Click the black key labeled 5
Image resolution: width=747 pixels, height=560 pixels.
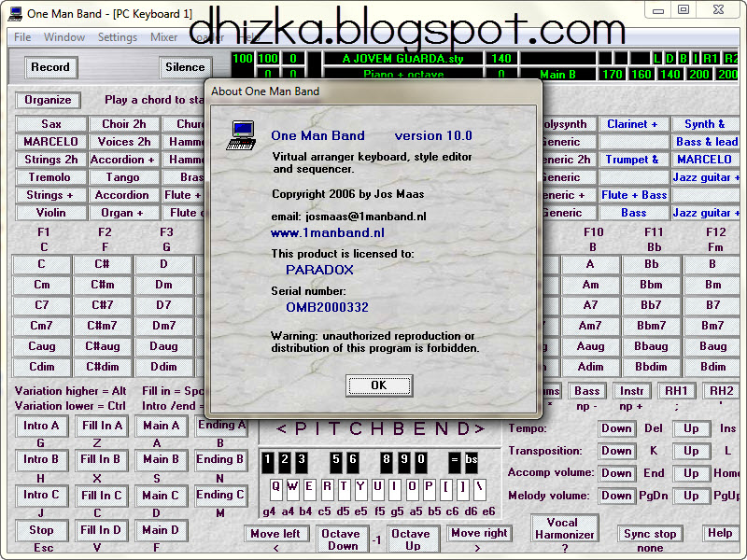point(336,461)
